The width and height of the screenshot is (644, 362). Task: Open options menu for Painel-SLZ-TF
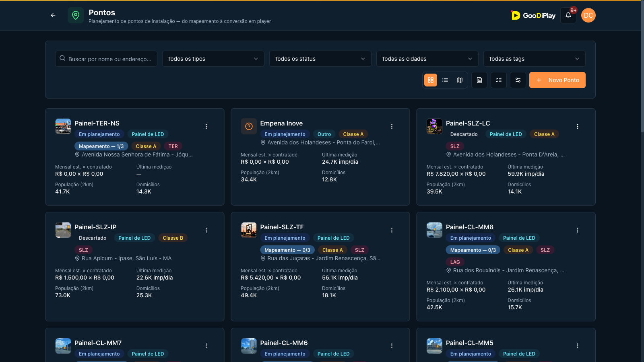point(392,230)
